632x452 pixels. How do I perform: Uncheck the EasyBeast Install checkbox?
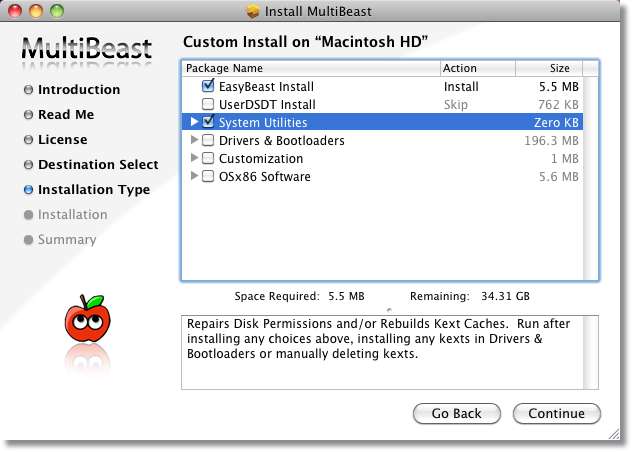coord(208,87)
